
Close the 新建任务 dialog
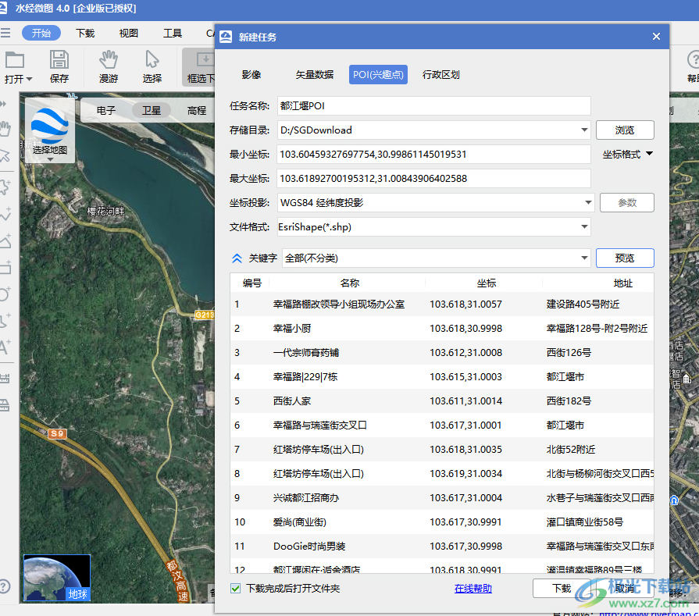coord(656,37)
